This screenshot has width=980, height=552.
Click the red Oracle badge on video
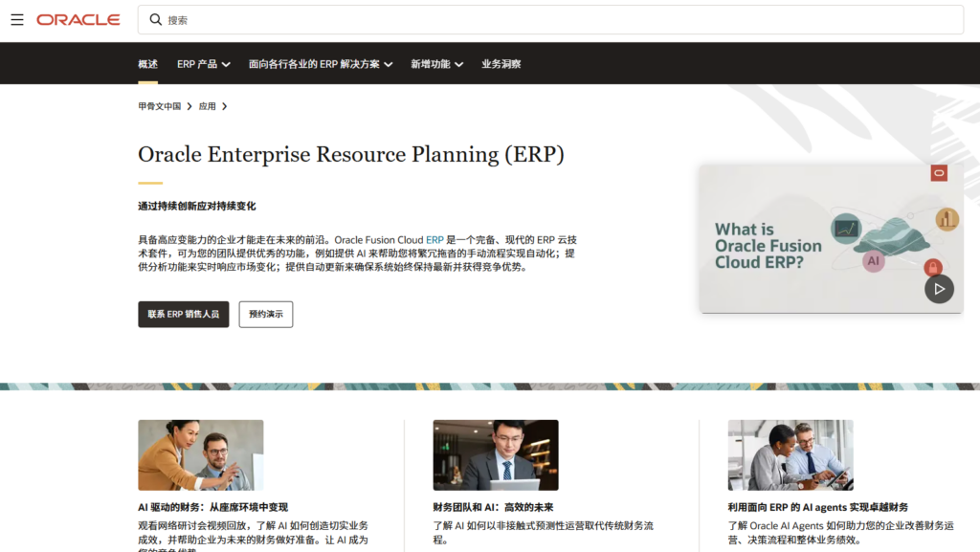(x=939, y=173)
